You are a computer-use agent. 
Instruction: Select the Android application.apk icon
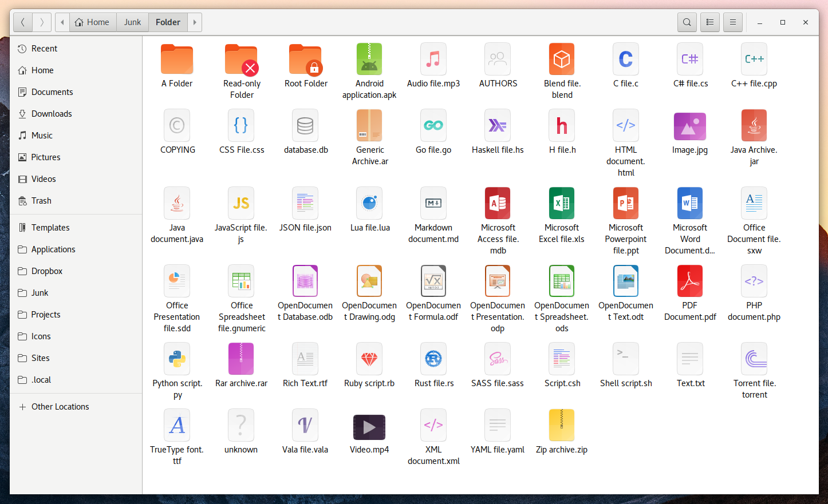point(369,59)
